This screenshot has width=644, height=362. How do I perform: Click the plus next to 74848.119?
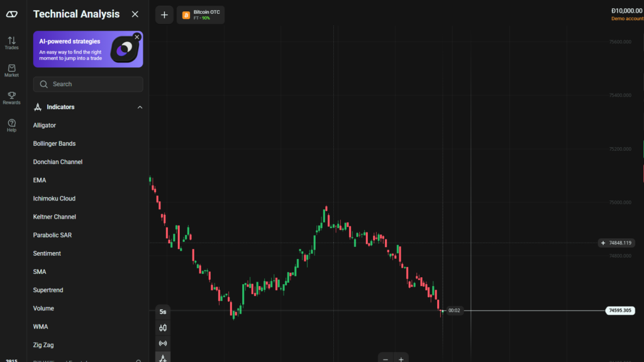tap(603, 243)
